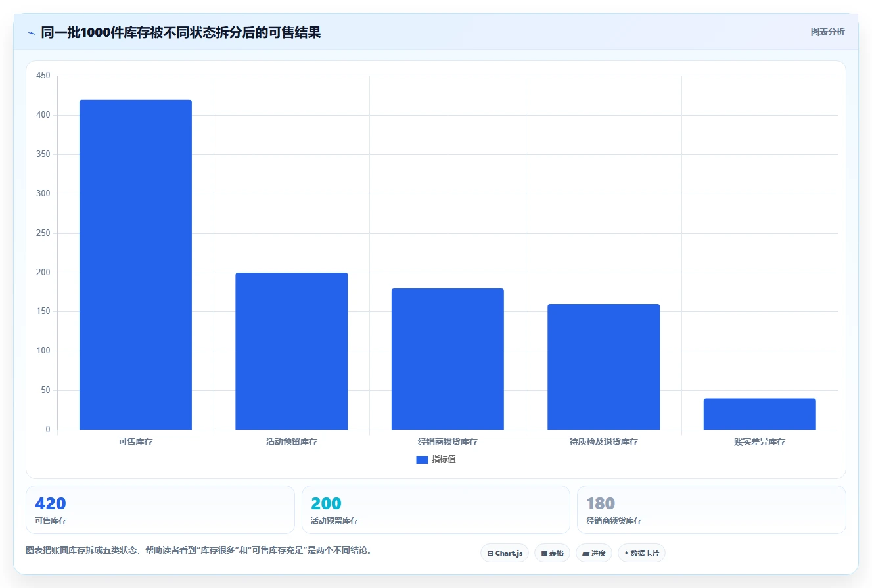Click the y-axis value 450
The width and height of the screenshot is (872, 588).
43,76
